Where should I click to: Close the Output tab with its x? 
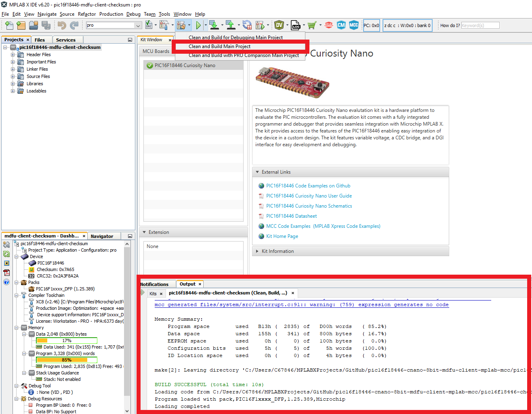point(200,284)
